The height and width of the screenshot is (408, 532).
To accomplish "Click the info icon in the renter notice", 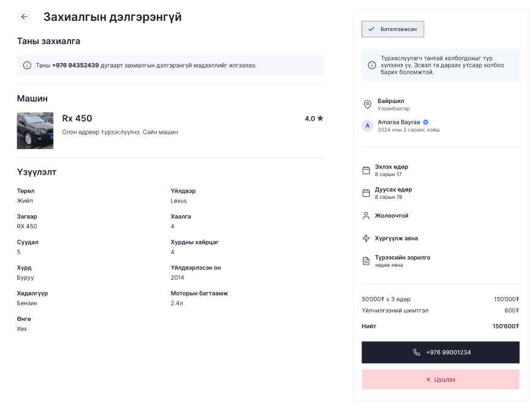I will [x=372, y=65].
